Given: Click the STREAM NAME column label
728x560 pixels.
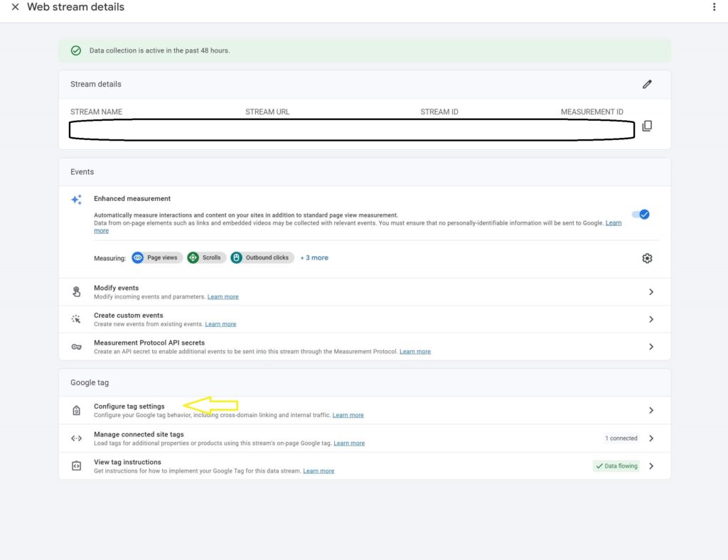Looking at the screenshot, I should [x=96, y=112].
